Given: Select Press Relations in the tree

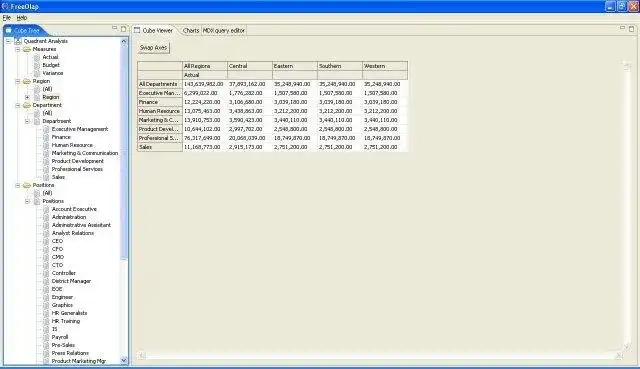Looking at the screenshot, I should tap(70, 353).
